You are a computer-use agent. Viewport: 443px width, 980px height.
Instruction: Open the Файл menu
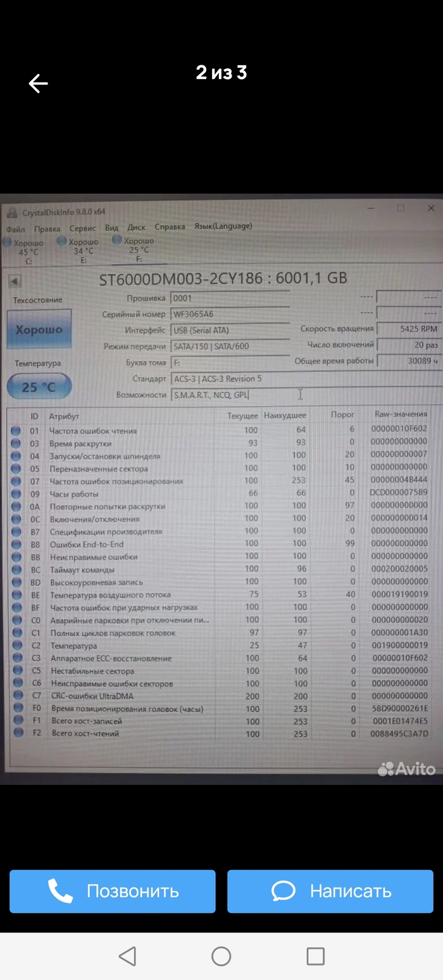[16, 229]
